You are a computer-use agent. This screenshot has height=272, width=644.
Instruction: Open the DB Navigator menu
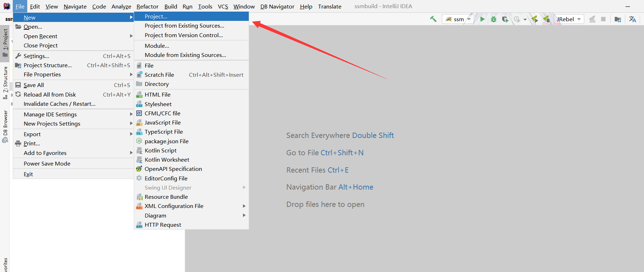click(x=277, y=6)
